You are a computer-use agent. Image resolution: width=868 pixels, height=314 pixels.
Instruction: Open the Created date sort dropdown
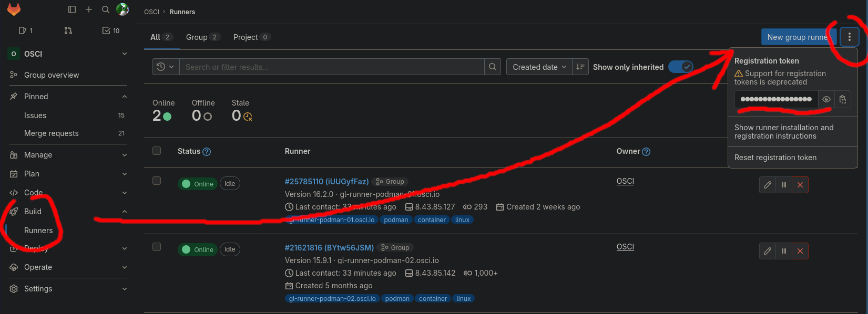pos(539,67)
